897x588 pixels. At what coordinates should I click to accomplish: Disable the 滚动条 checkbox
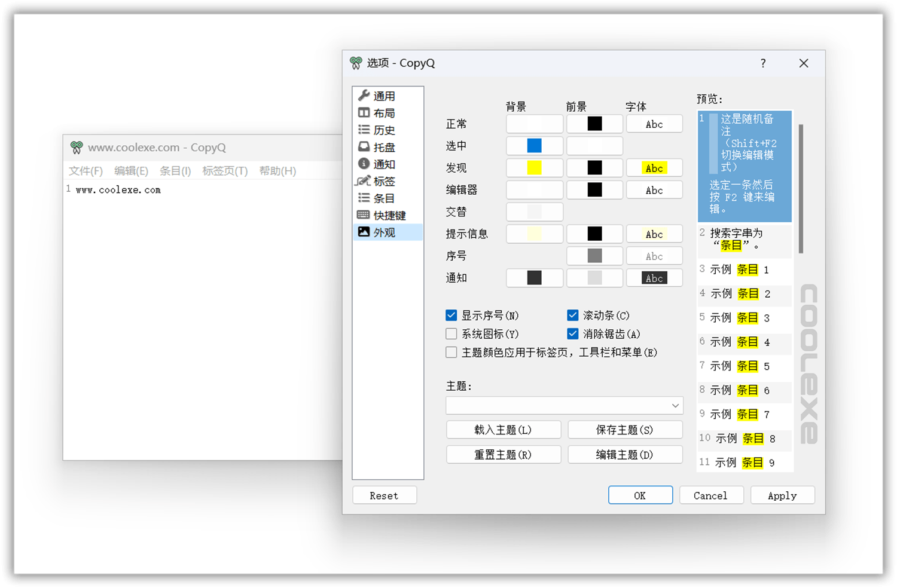click(x=573, y=315)
